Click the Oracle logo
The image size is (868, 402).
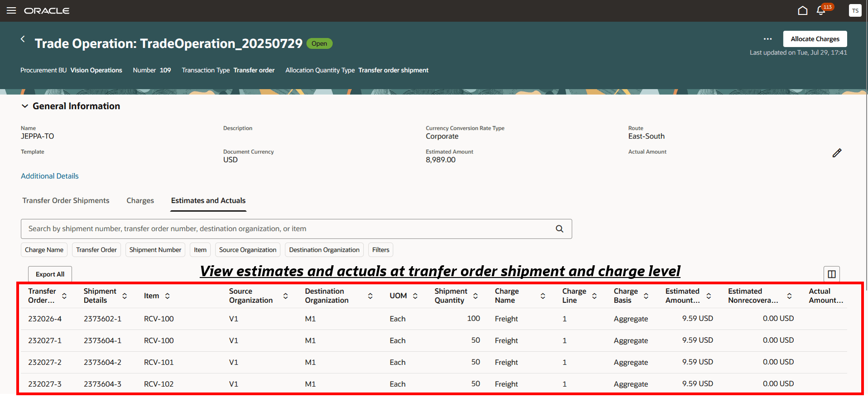47,10
